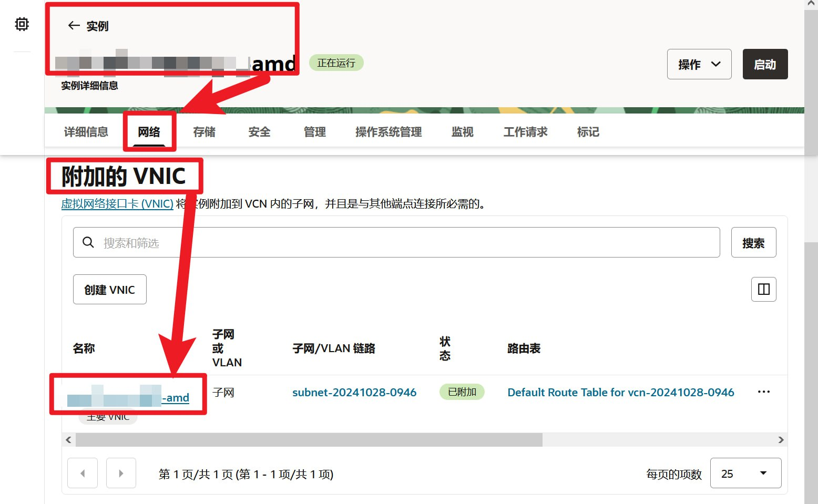Expand the 操作 dropdown menu
This screenshot has height=504, width=818.
coord(699,64)
